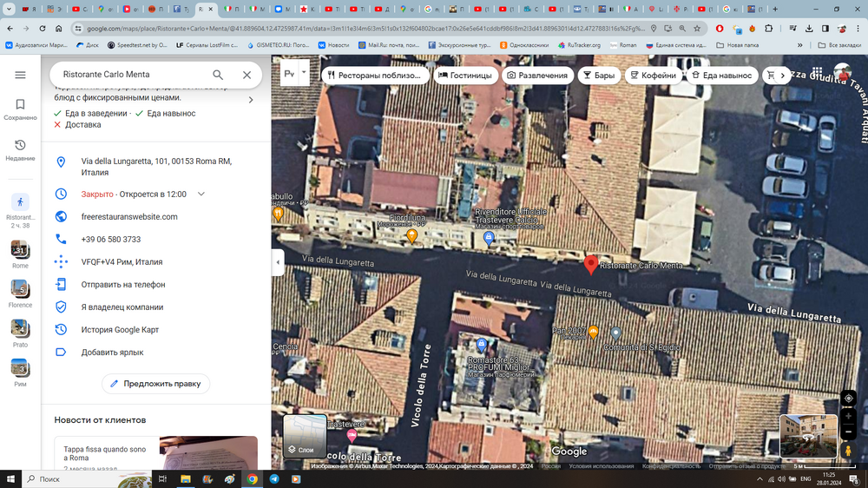Select the Гостиницы chip
The image size is (868, 488).
(465, 76)
